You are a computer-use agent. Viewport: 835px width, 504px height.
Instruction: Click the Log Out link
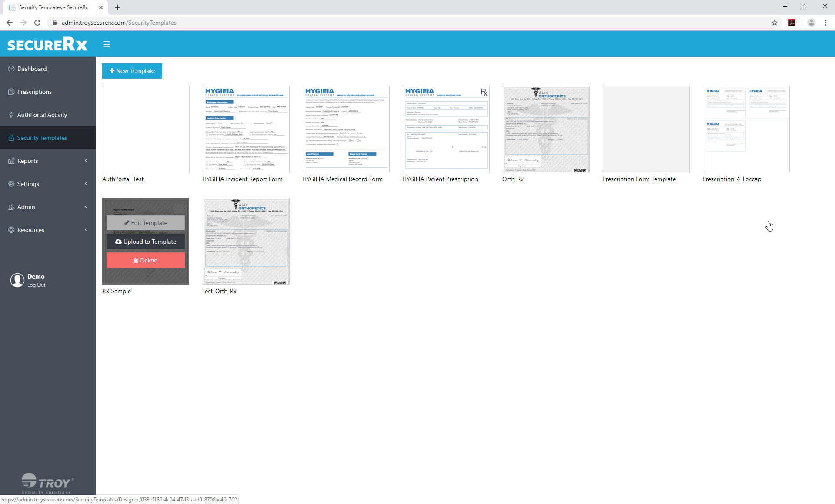[36, 285]
